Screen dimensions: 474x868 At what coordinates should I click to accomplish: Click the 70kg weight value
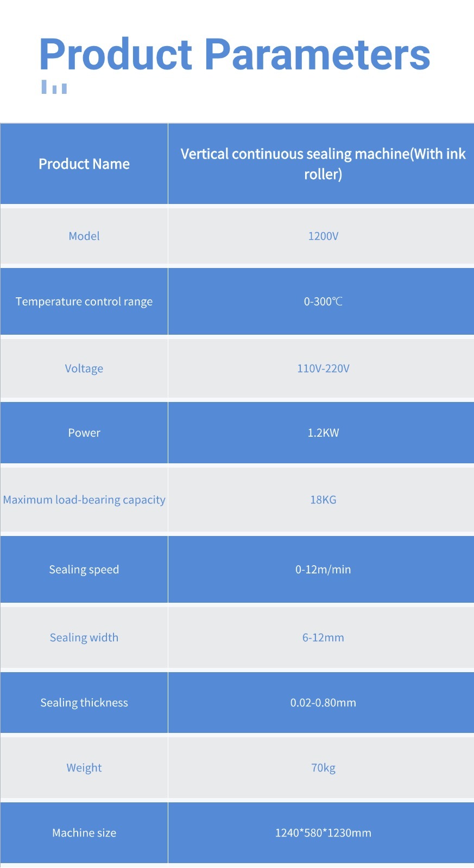(x=323, y=768)
